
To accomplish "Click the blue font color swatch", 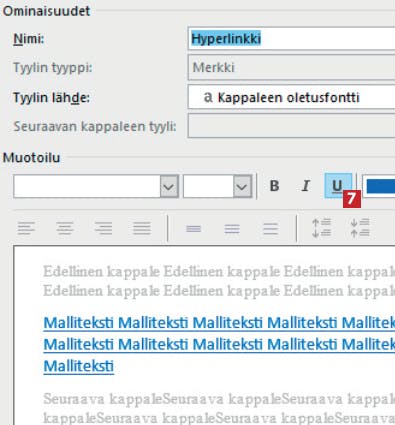I will [x=380, y=186].
